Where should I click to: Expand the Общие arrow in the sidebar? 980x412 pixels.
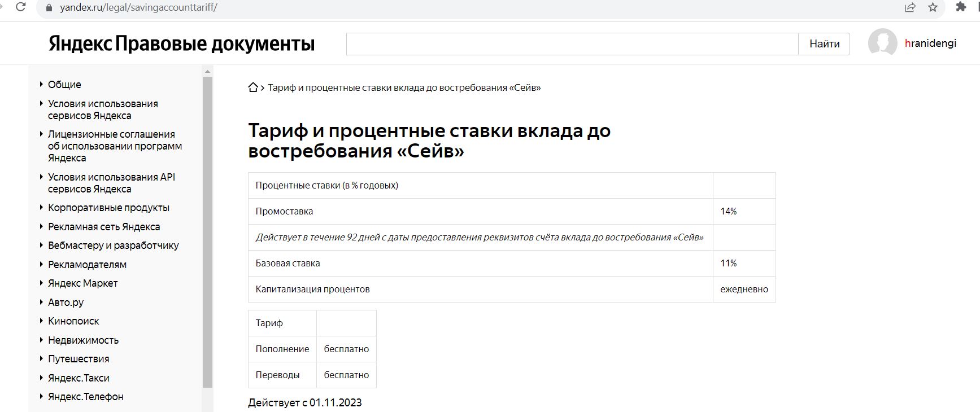(x=41, y=84)
